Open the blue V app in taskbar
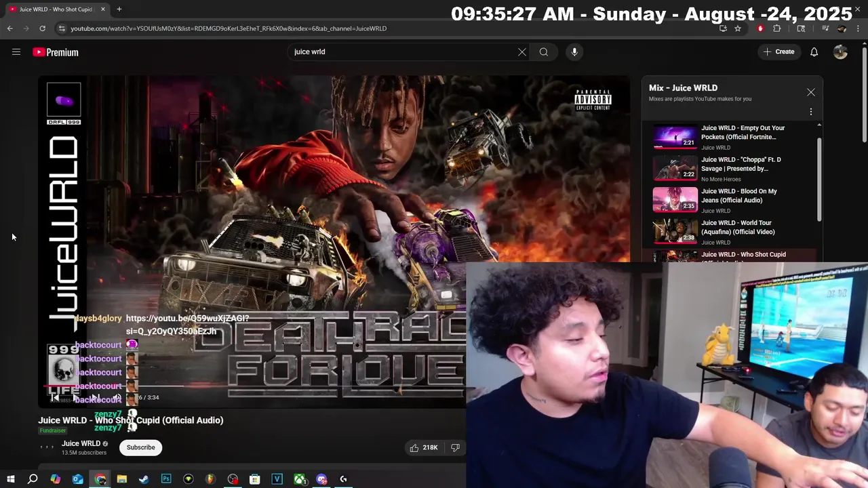Screen dimensions: 868x488 pyautogui.click(x=277, y=479)
